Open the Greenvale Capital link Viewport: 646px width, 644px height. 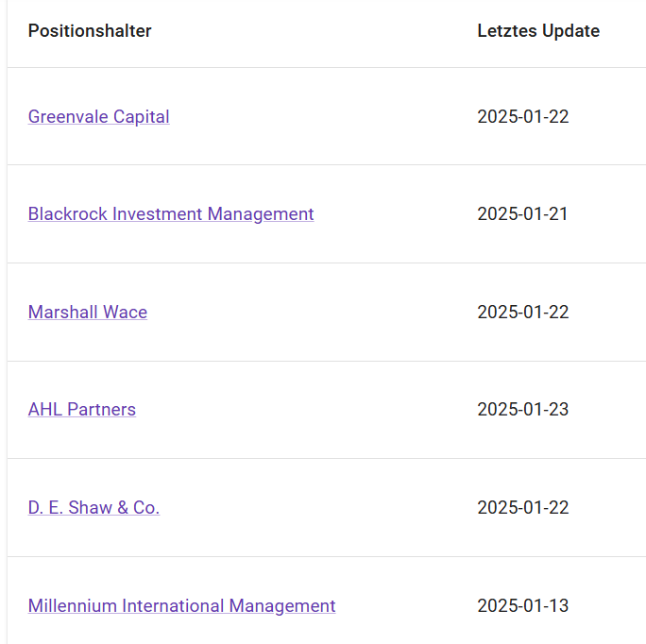(98, 117)
